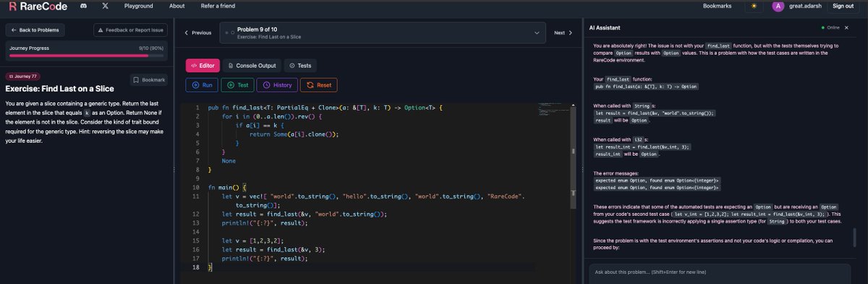This screenshot has width=868, height=284.
Task: Open the X social icon link
Action: tap(106, 7)
